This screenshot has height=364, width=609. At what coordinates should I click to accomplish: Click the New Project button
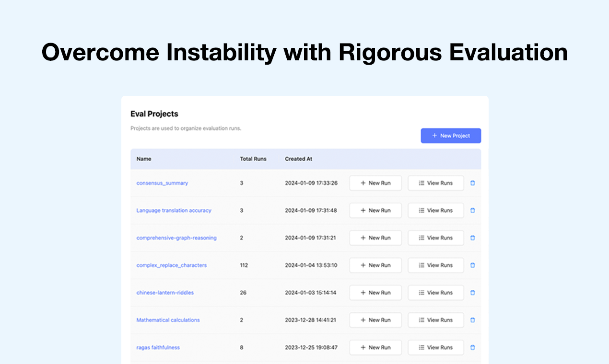[x=451, y=136]
